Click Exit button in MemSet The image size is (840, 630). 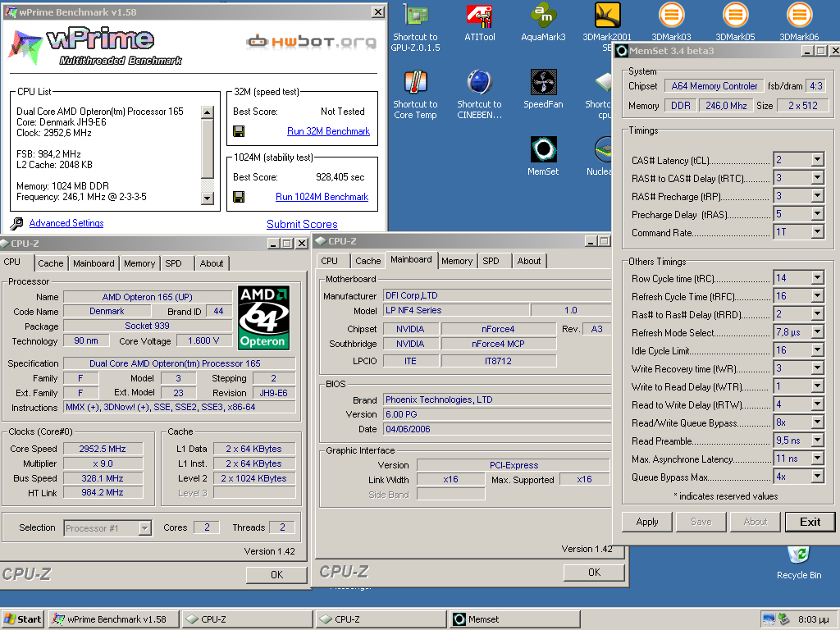(x=810, y=522)
